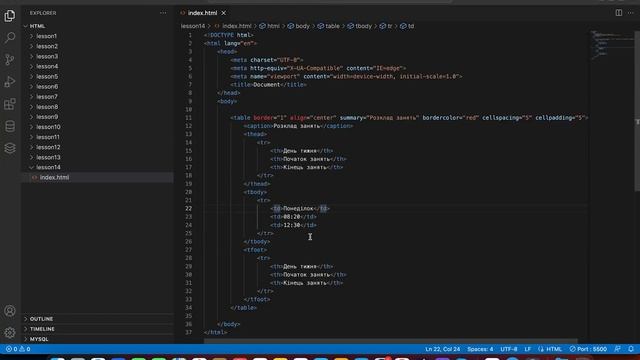The width and height of the screenshot is (640, 360).
Task: Change end of line sequence LF
Action: pyautogui.click(x=527, y=349)
